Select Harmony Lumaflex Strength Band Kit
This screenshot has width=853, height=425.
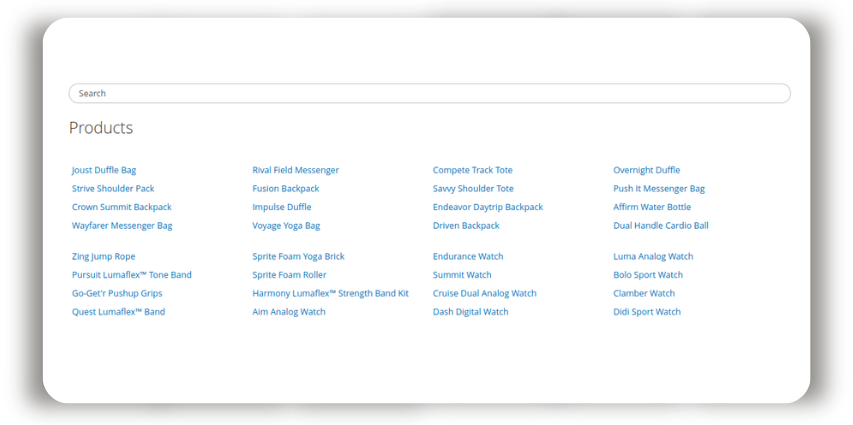[x=331, y=294]
